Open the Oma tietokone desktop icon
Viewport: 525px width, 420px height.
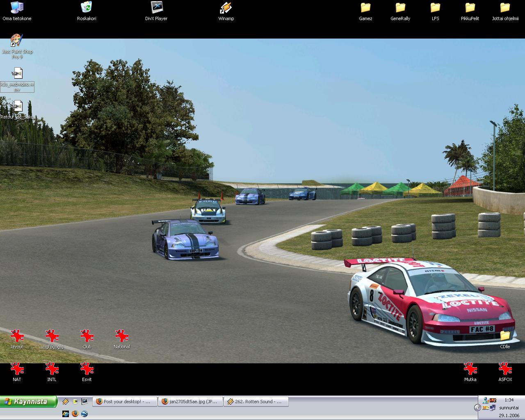(x=17, y=11)
